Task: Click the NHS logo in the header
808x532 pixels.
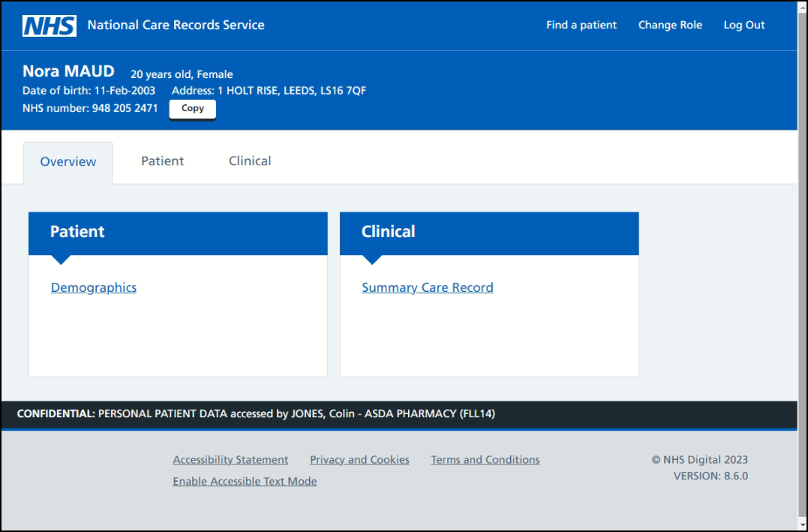Action: pyautogui.click(x=50, y=26)
